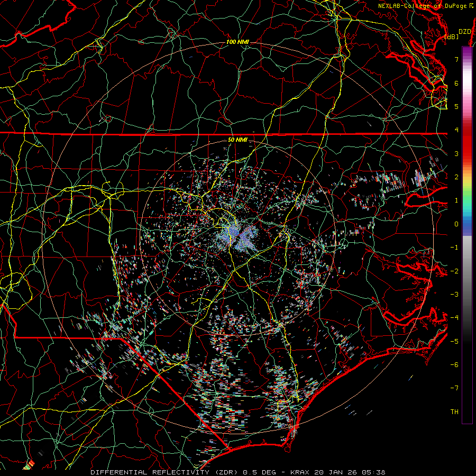This screenshot has height=476, width=476.
Task: Click the 50 NMI range ring label
Action: coord(237,140)
